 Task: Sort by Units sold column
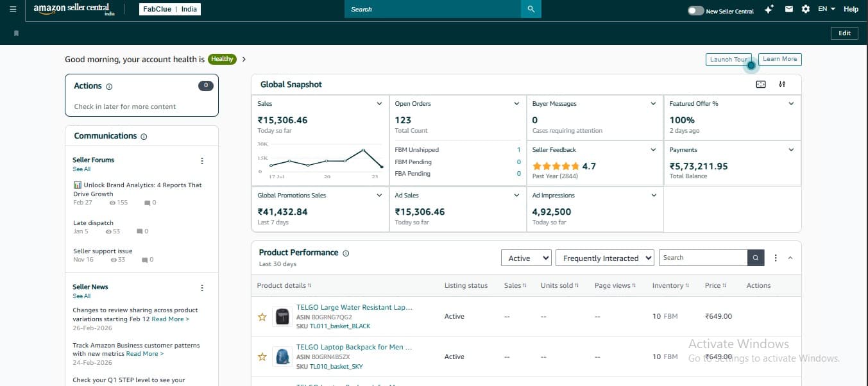pos(559,286)
